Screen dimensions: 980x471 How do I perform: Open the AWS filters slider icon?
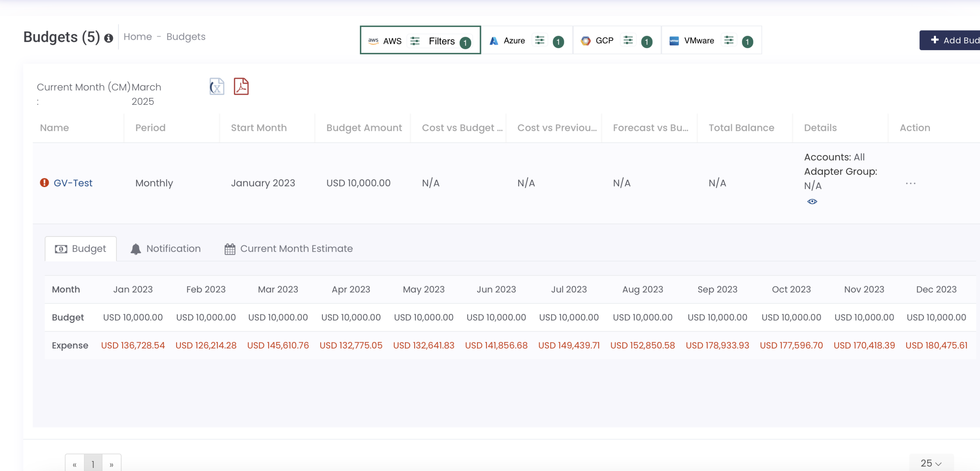[415, 41]
